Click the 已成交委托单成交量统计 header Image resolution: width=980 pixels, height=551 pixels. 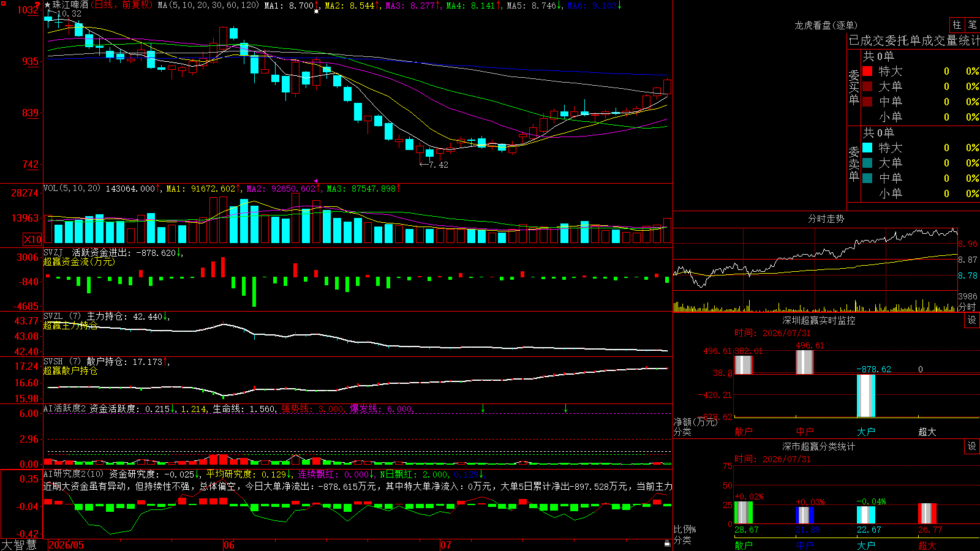pos(914,40)
